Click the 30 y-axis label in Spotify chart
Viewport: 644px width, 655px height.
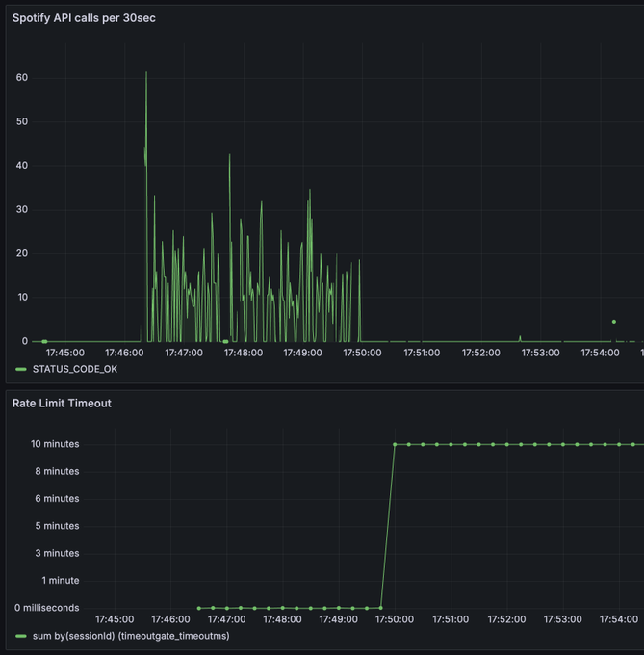(x=22, y=209)
